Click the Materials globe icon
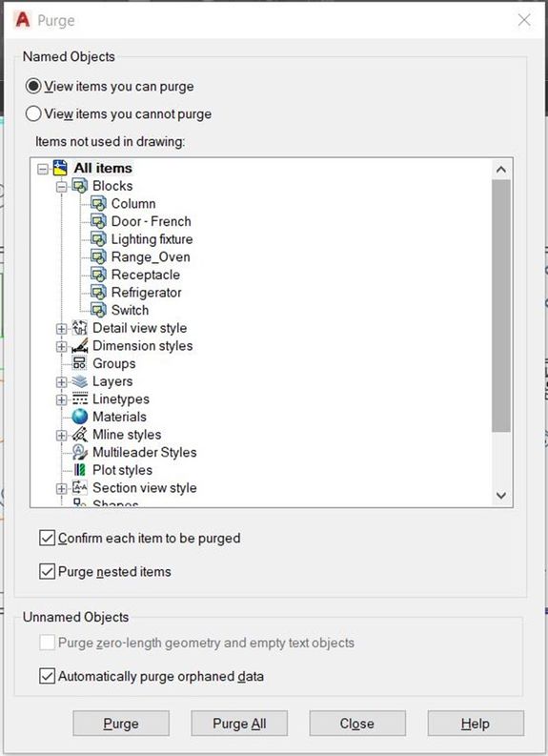Screen dimensions: 548x756 point(79,417)
